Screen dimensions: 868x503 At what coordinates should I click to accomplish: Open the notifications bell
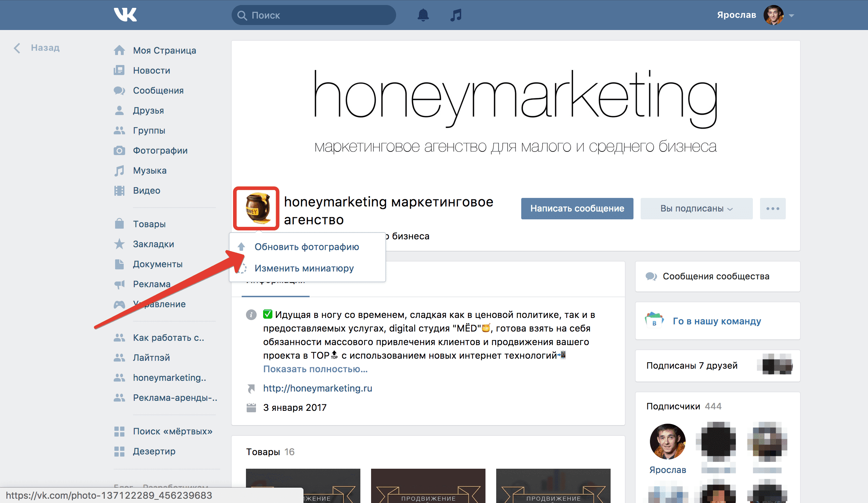pyautogui.click(x=423, y=15)
